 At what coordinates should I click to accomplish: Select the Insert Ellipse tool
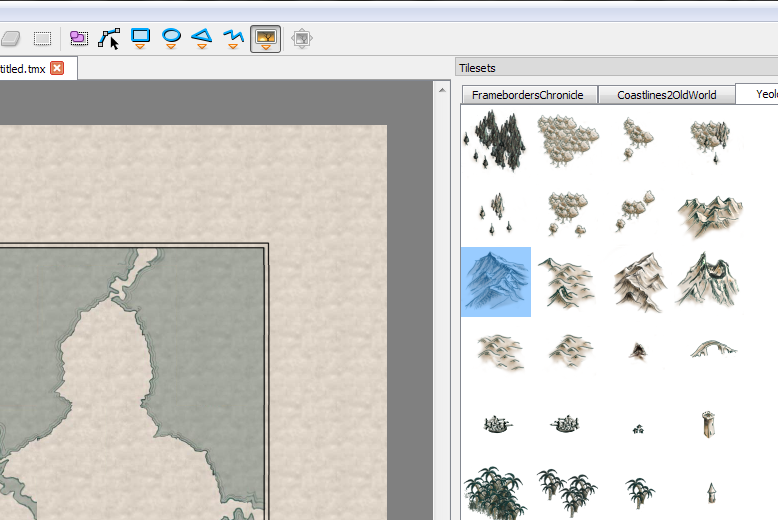[172, 39]
